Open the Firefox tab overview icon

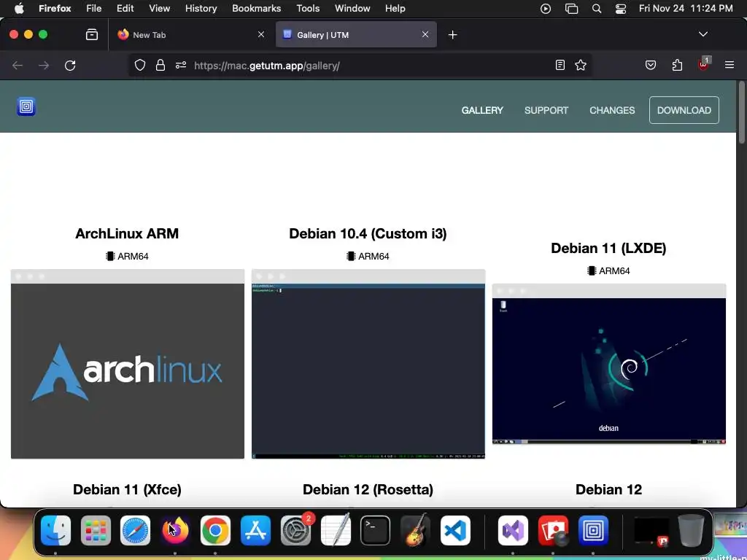tap(91, 35)
